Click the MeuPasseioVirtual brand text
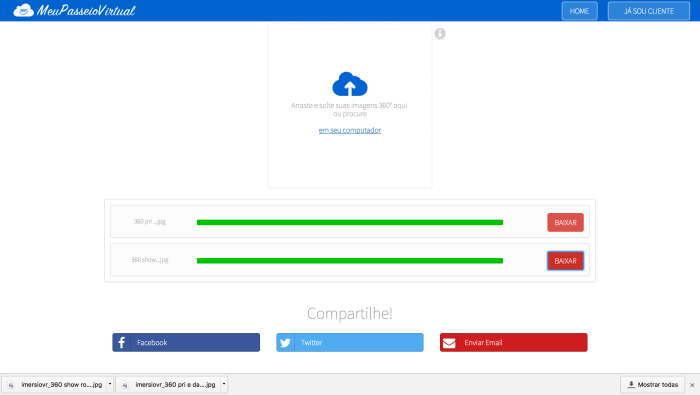The height and width of the screenshot is (395, 700). (x=86, y=11)
